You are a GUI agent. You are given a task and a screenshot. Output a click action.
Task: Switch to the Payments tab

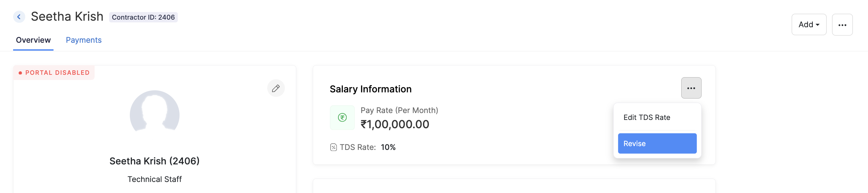tap(84, 40)
